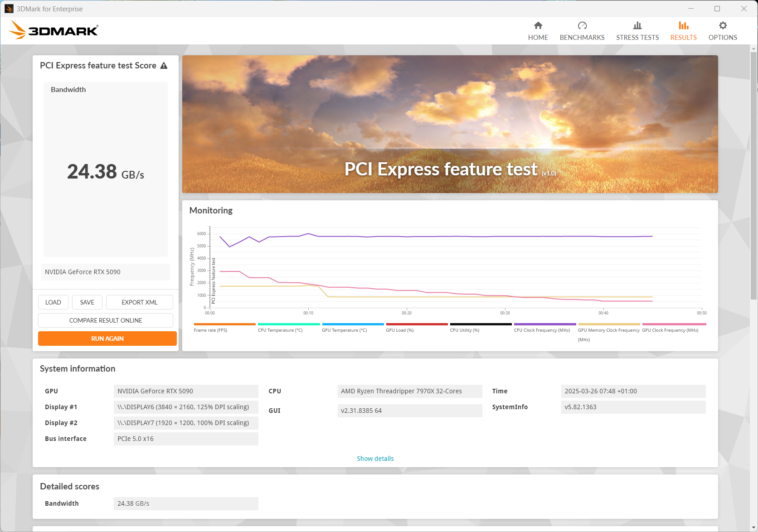The height and width of the screenshot is (532, 758).
Task: Click the Display #2 DISPLAY7 value
Action: click(186, 423)
